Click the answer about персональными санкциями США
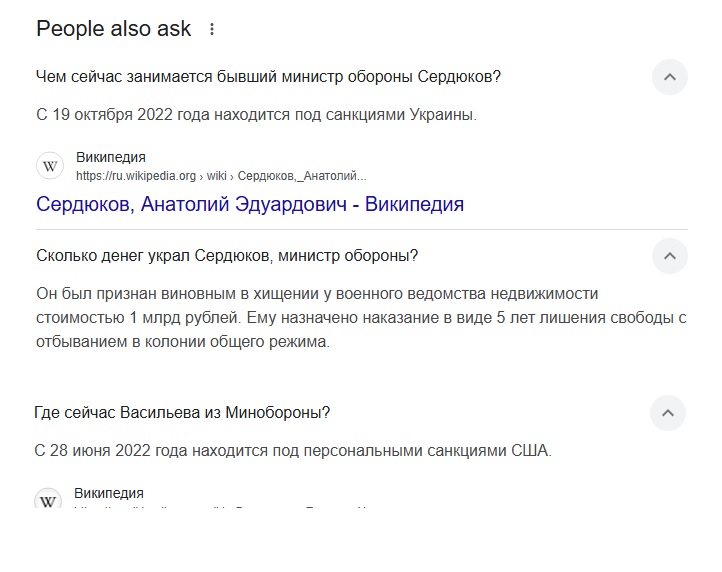 [293, 450]
